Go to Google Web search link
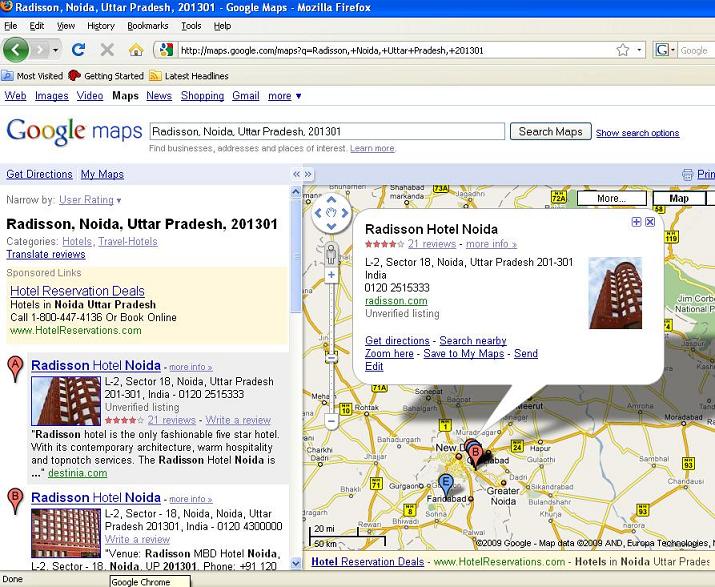Viewport: 715px width, 587px height. click(15, 96)
